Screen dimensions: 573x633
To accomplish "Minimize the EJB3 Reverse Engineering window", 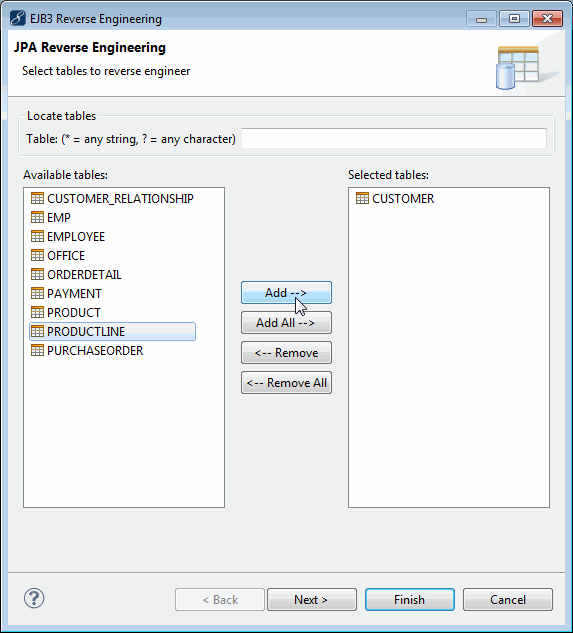I will coord(481,19).
